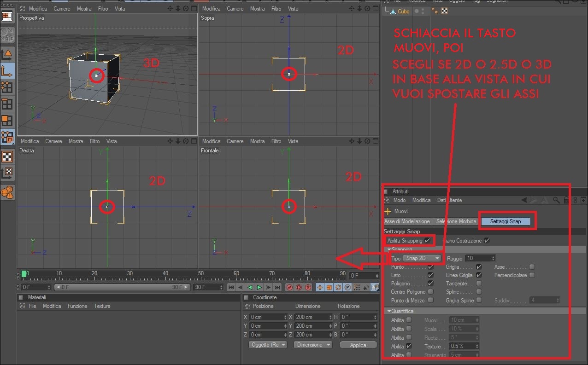
Task: Open the Funzione menu in Materiali panel
Action: point(77,306)
